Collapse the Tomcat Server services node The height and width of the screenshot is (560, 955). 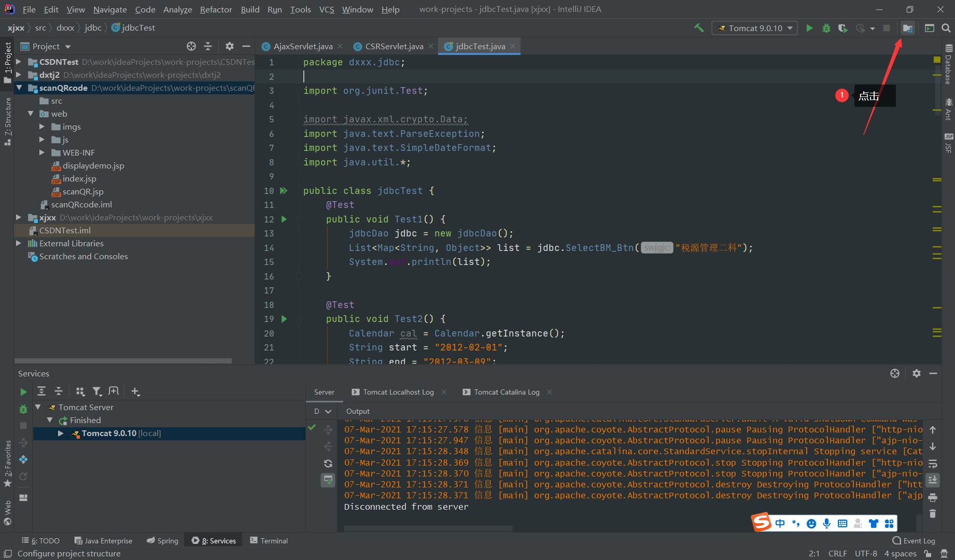click(38, 407)
